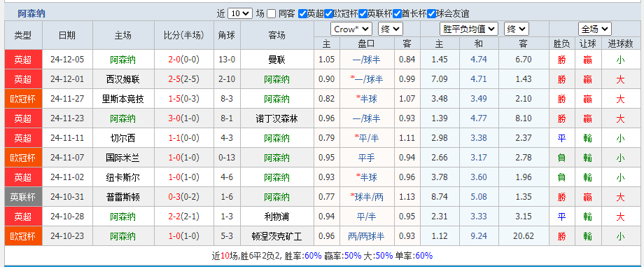The image size is (644, 267).
Task: Open the 全场 dropdown
Action: (x=595, y=29)
